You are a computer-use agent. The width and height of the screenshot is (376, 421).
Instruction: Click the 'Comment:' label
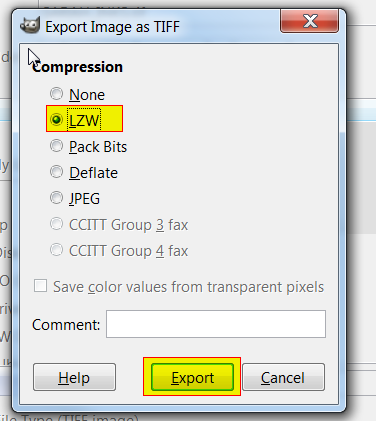(66, 325)
